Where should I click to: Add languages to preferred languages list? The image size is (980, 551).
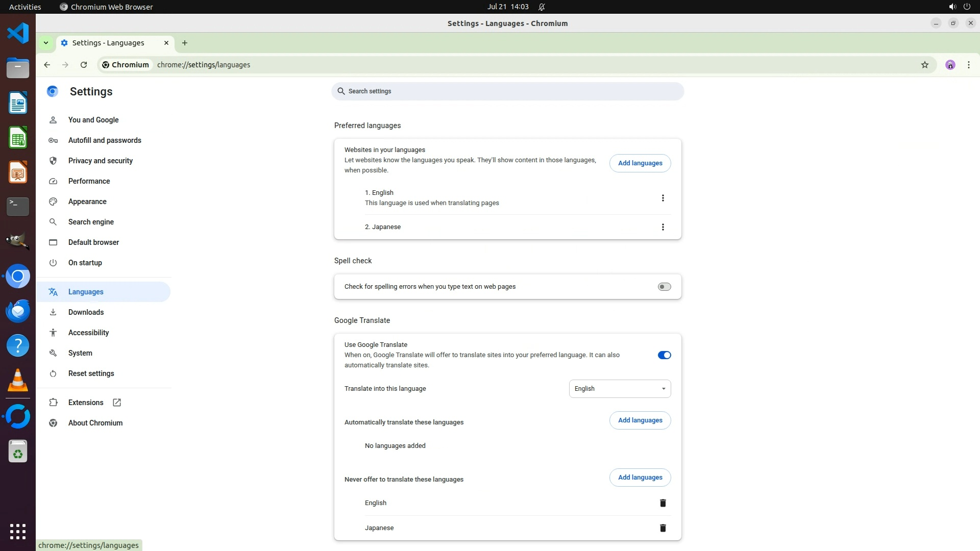pos(640,163)
